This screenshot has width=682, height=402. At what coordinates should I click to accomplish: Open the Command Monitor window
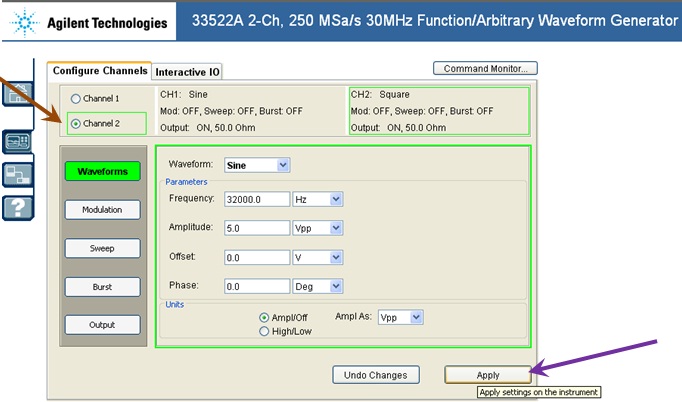485,69
